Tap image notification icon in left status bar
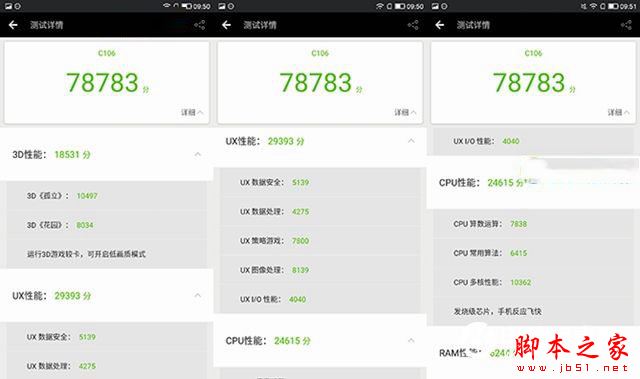Screen dimensions: 640x379 coord(8,7)
